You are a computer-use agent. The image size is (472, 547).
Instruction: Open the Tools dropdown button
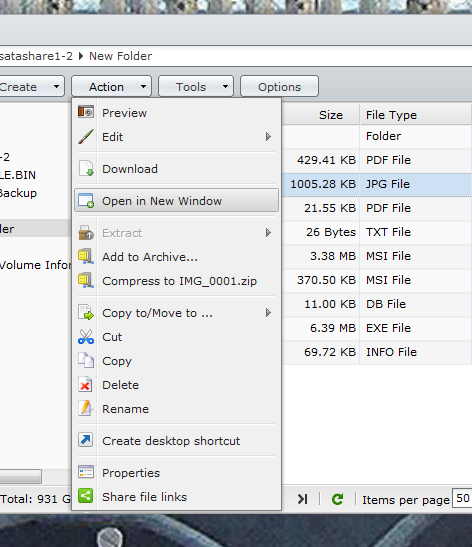coord(196,86)
